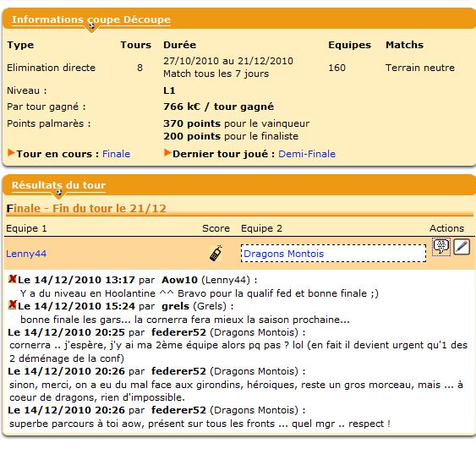Image resolution: width=476 pixels, height=465 pixels.
Task: Click the Finale - Fin du tour heading
Action: [86, 209]
